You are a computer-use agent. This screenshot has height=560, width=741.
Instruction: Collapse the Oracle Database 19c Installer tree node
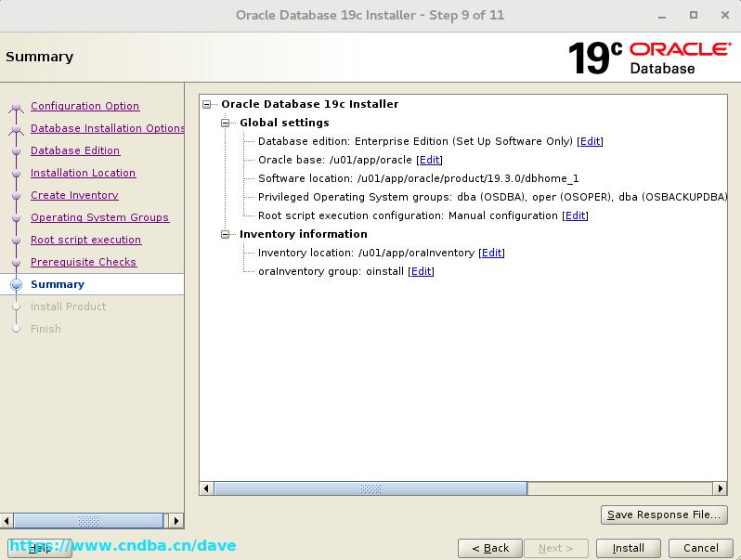[206, 104]
